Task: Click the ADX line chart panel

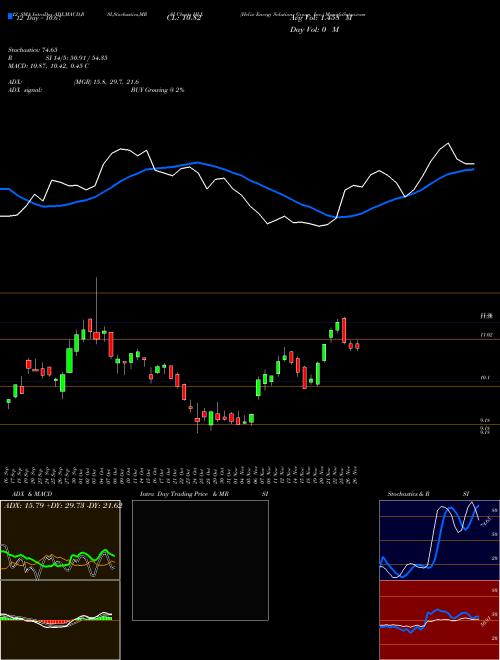Action: (60, 540)
